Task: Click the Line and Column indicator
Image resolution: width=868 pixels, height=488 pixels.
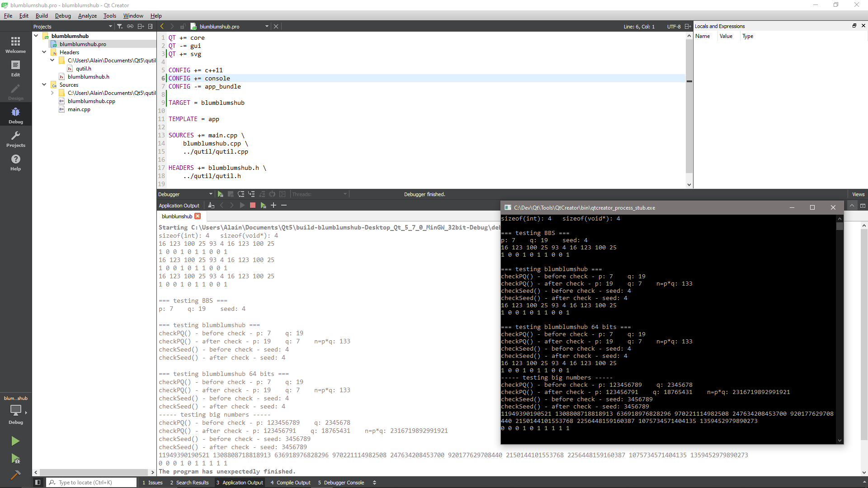Action: click(639, 27)
